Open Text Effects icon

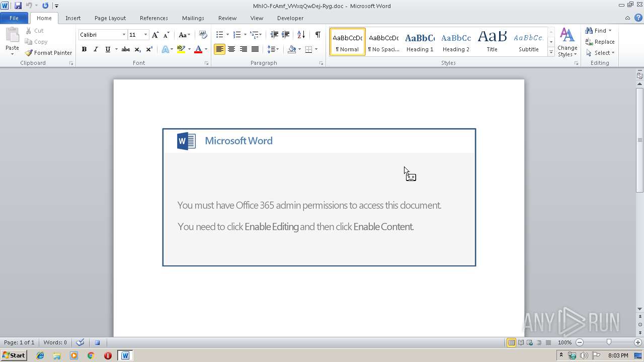165,49
